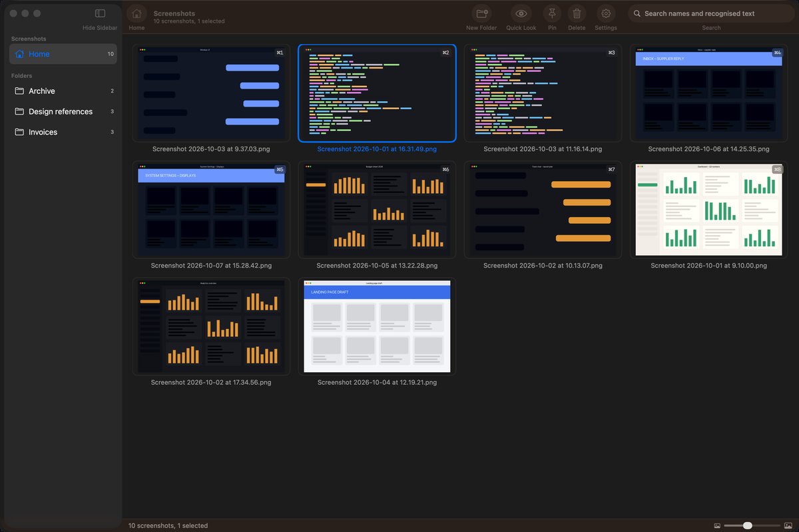Click the Design references folder icon

19,111
